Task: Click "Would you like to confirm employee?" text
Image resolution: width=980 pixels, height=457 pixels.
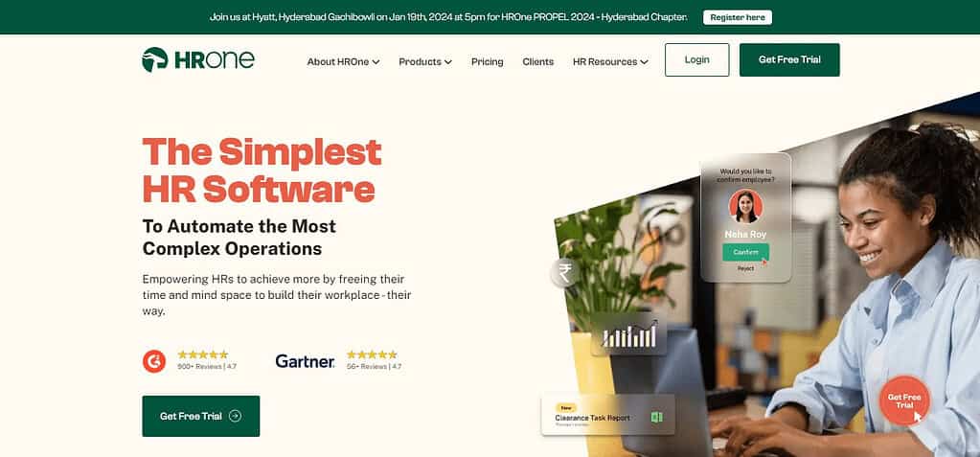Action: pyautogui.click(x=745, y=175)
